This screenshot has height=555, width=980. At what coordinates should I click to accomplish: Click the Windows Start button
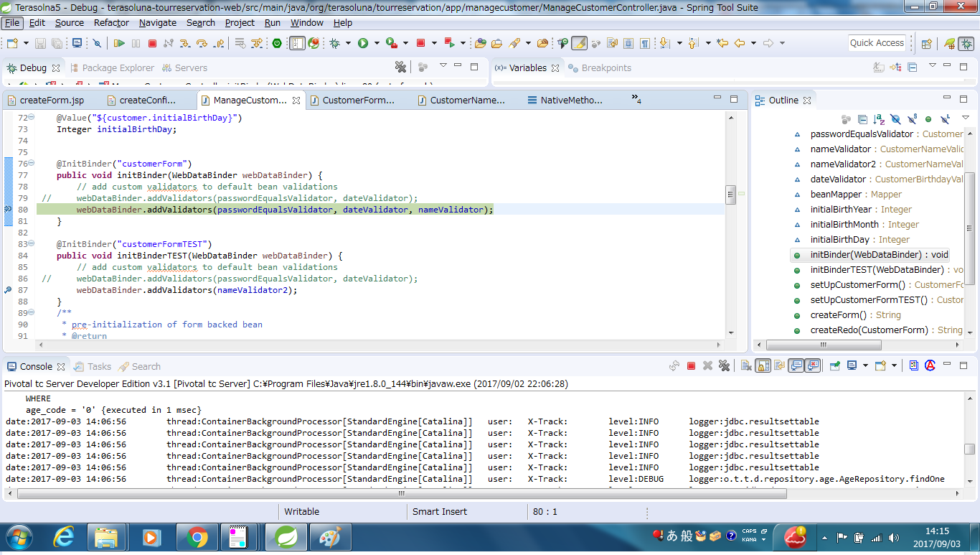[x=19, y=536]
